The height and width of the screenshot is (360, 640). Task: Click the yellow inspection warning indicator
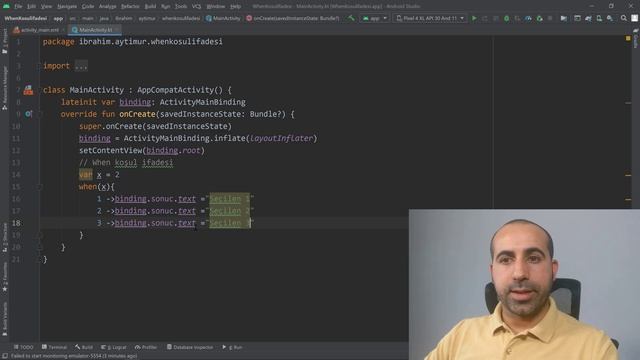click(628, 38)
